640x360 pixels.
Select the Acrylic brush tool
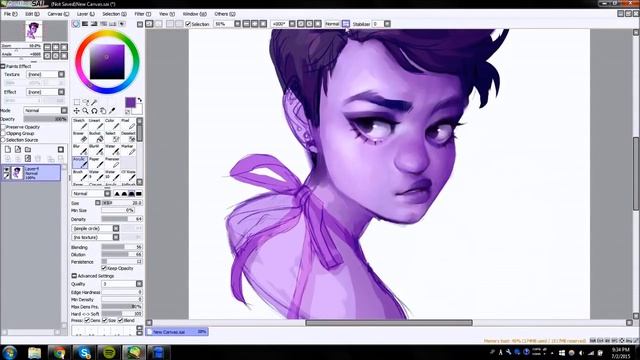point(80,162)
